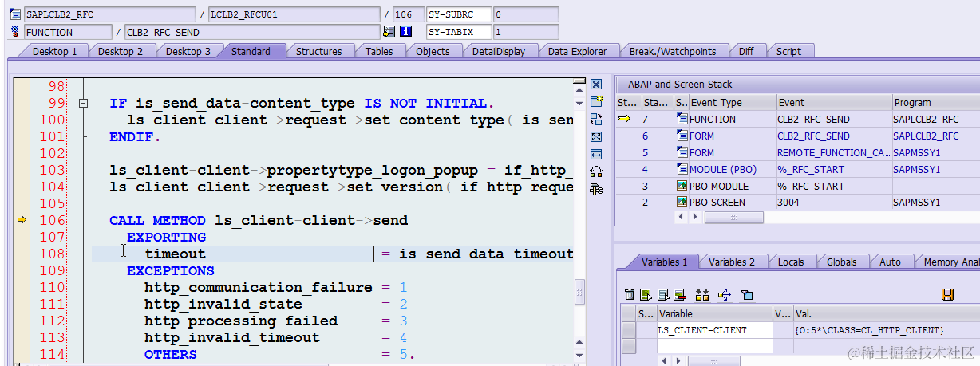The width and height of the screenshot is (980, 366).
Task: Switch to the Auto tab
Action: [890, 262]
